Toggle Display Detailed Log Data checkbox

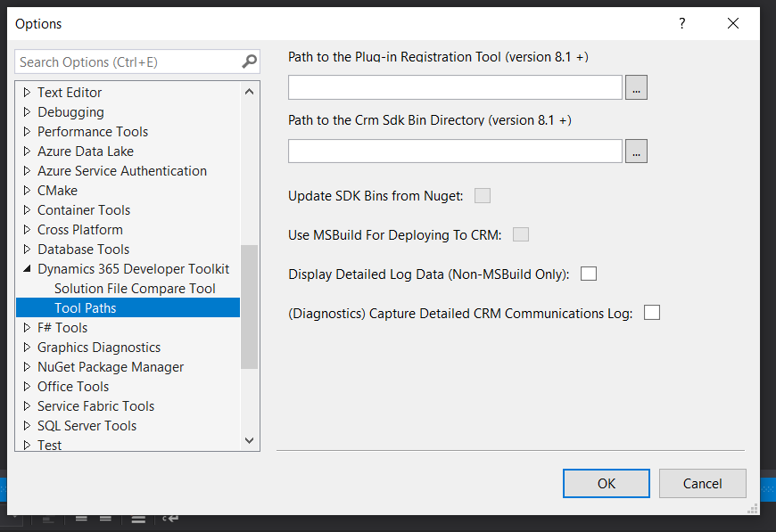coord(589,274)
